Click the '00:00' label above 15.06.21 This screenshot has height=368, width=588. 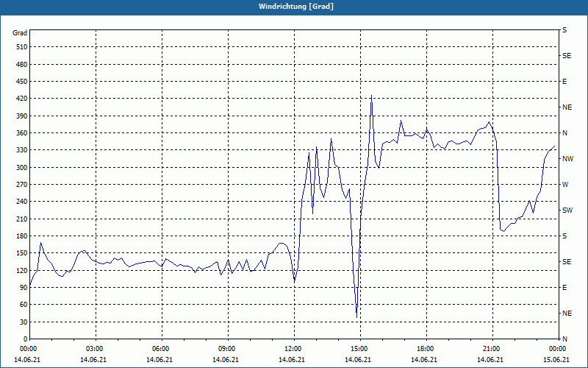pyautogui.click(x=559, y=348)
